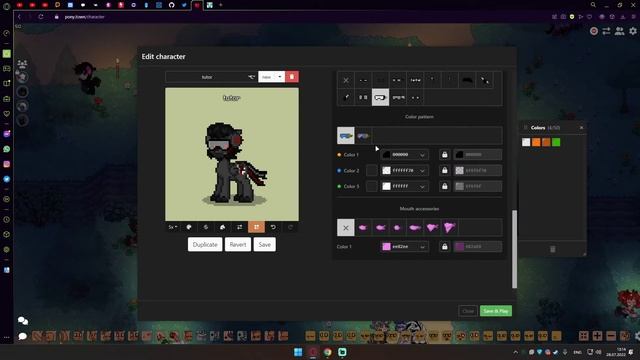The width and height of the screenshot is (640, 360).
Task: Tick the checkbox beside Color 3
Action: (x=371, y=187)
